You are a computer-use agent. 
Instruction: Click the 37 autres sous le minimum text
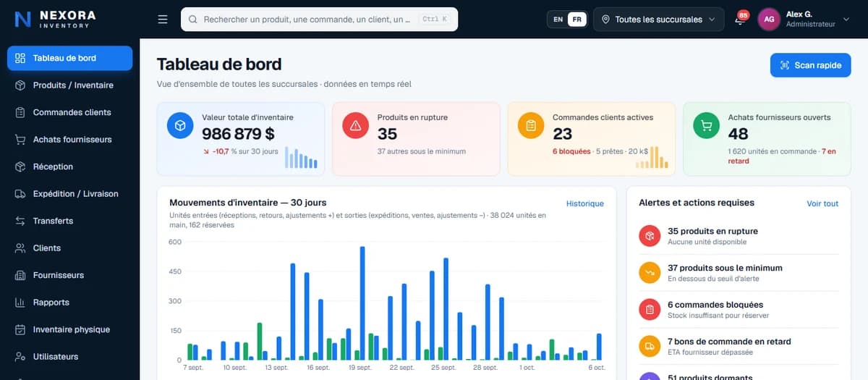click(x=422, y=151)
